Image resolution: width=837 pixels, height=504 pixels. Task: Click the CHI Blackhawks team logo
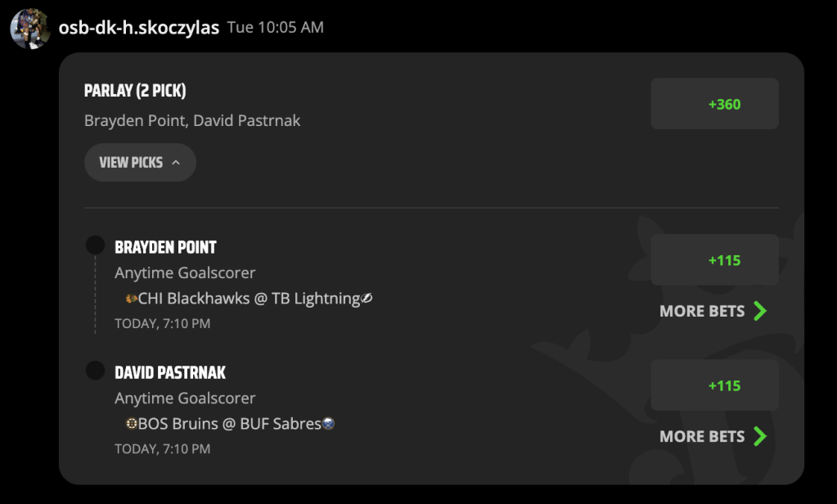(x=131, y=299)
